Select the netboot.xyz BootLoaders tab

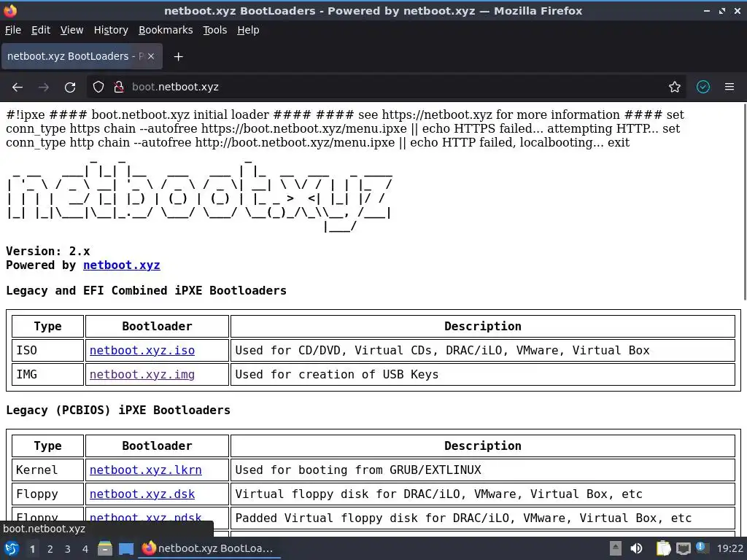click(82, 56)
